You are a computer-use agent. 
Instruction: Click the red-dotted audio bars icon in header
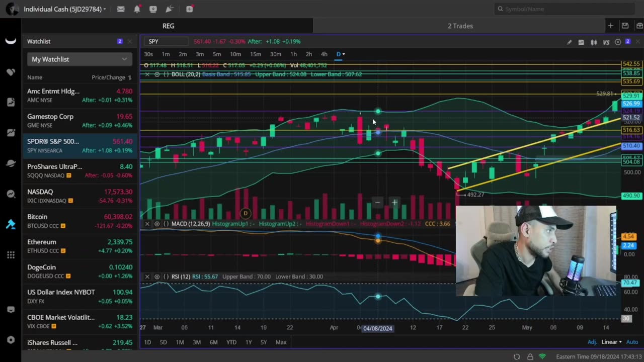point(190,9)
